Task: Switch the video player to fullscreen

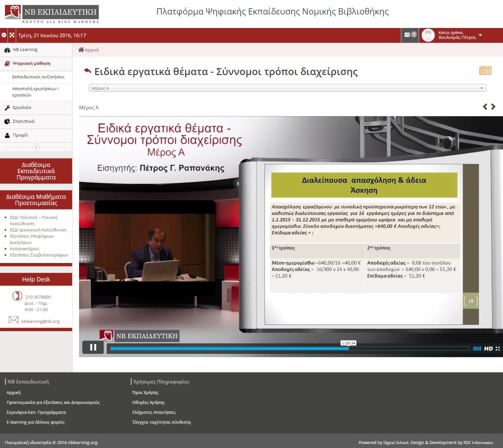Action: pyautogui.click(x=498, y=348)
